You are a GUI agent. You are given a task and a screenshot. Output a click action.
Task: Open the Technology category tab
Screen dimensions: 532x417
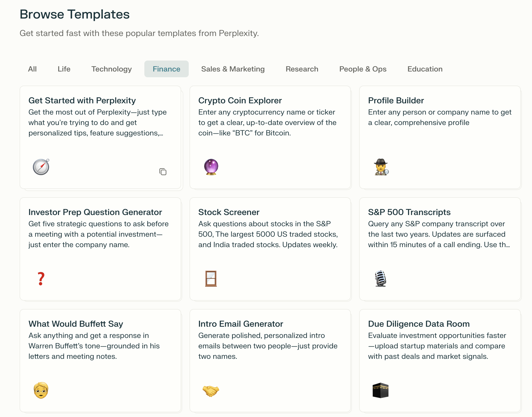(111, 69)
